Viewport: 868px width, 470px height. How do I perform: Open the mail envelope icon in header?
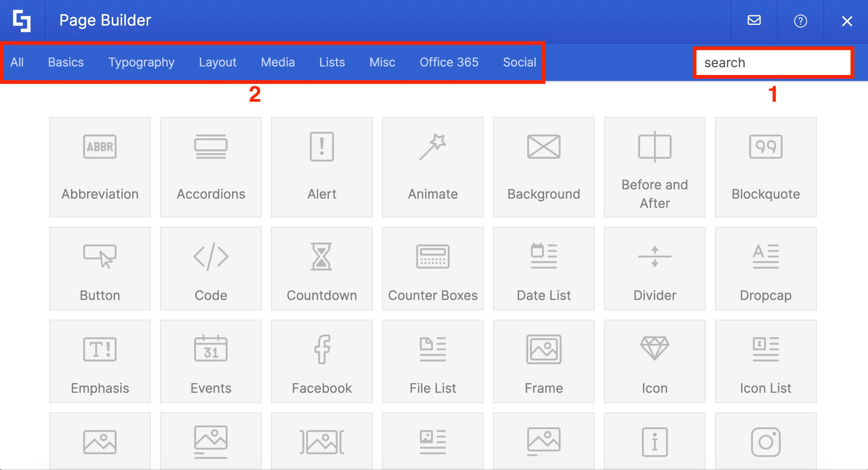pos(754,20)
